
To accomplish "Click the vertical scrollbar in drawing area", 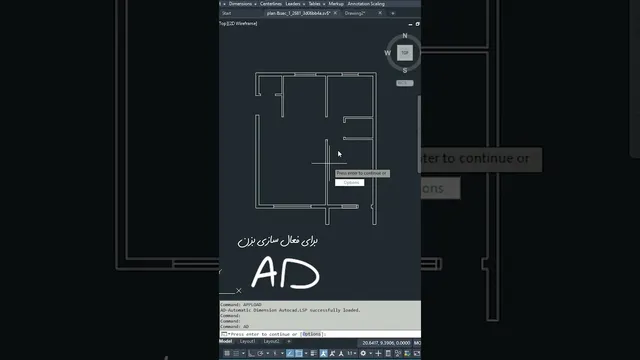I will (419, 135).
